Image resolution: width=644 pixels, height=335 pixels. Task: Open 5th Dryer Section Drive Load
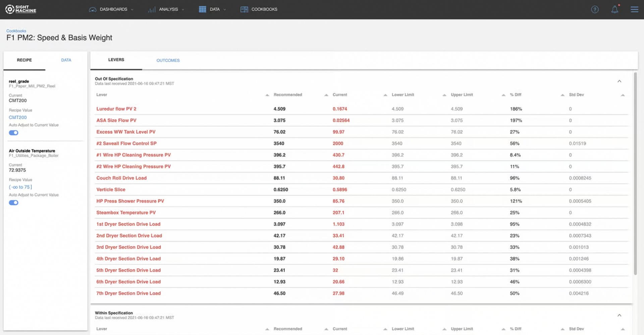coord(128,270)
